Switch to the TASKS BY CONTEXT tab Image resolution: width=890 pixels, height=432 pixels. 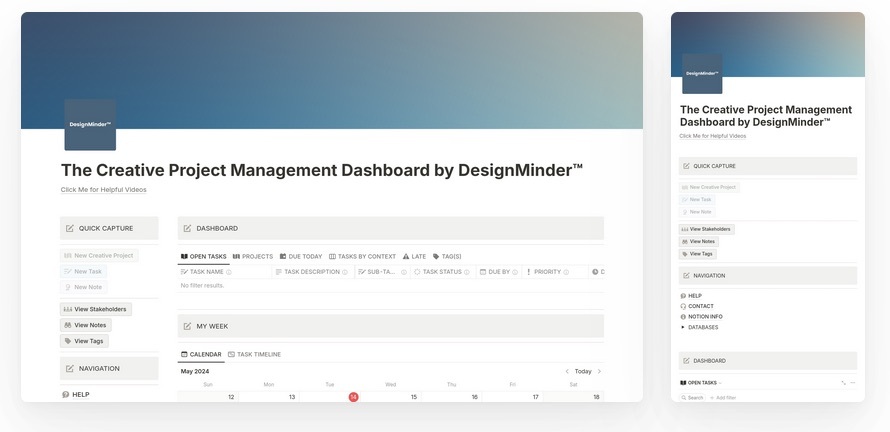[362, 257]
